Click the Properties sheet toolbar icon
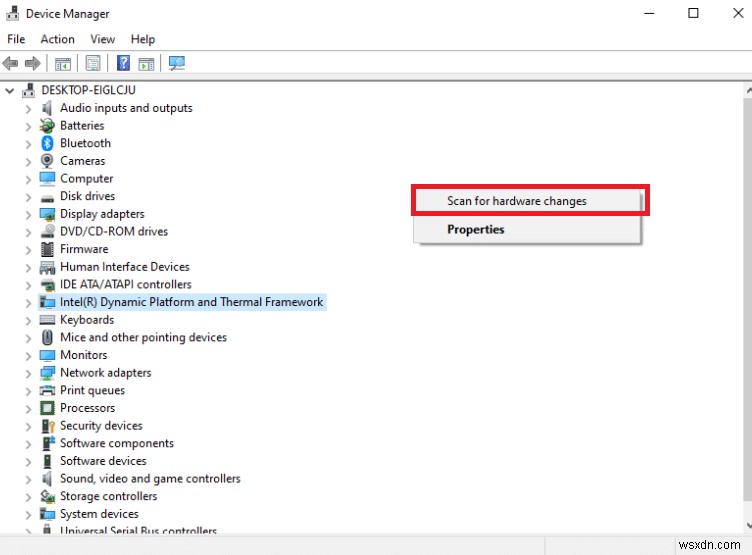Viewport: 752px width, 555px height. [x=93, y=63]
